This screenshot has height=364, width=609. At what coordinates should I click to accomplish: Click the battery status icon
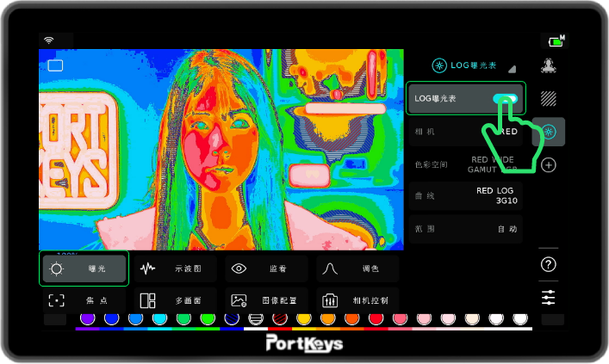tap(555, 40)
